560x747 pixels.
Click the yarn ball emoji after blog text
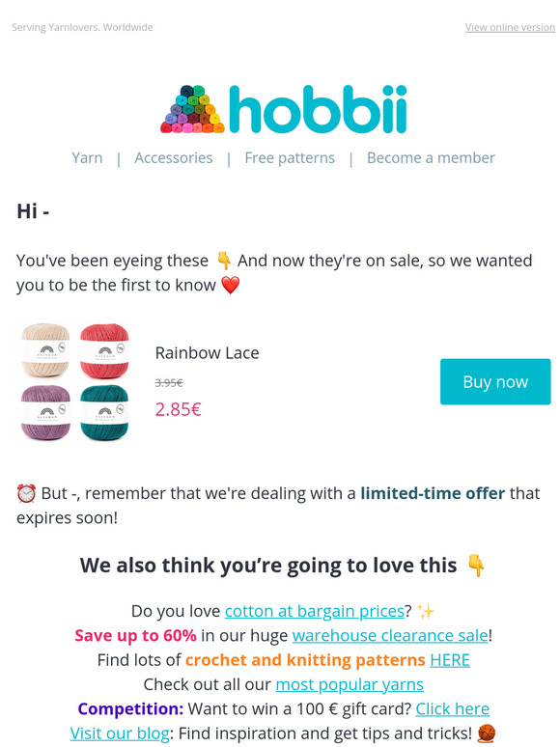[x=486, y=733]
